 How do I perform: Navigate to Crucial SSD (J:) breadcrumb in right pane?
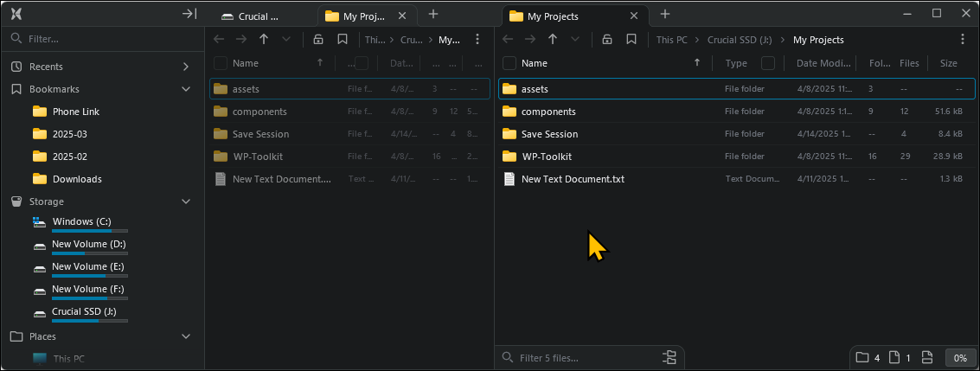coord(740,40)
